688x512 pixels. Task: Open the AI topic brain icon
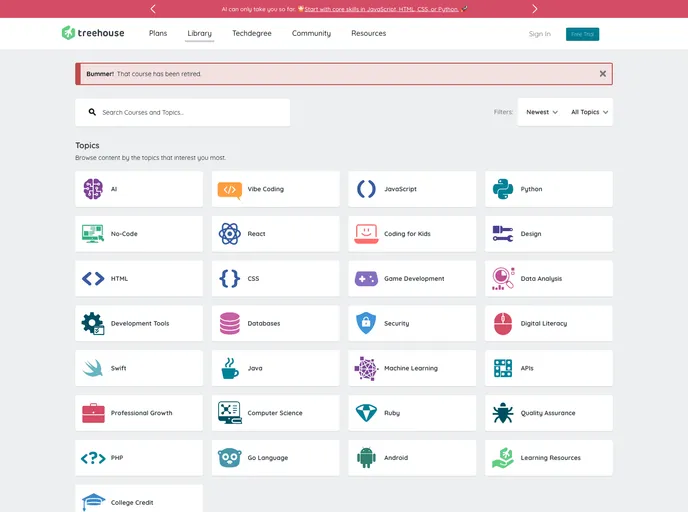pyautogui.click(x=93, y=189)
